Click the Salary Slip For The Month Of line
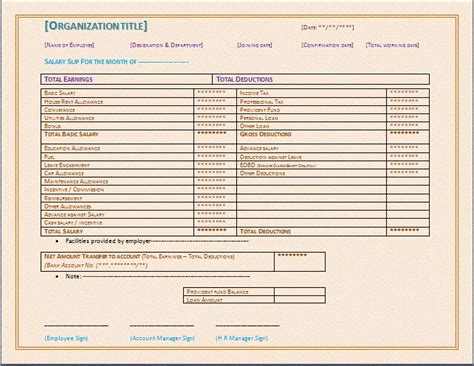This screenshot has height=366, width=474. pos(116,62)
